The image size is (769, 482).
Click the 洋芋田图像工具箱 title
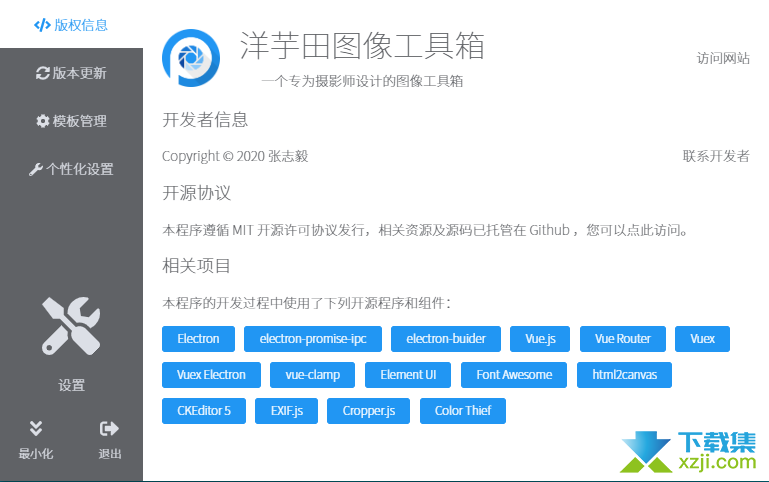pos(362,46)
